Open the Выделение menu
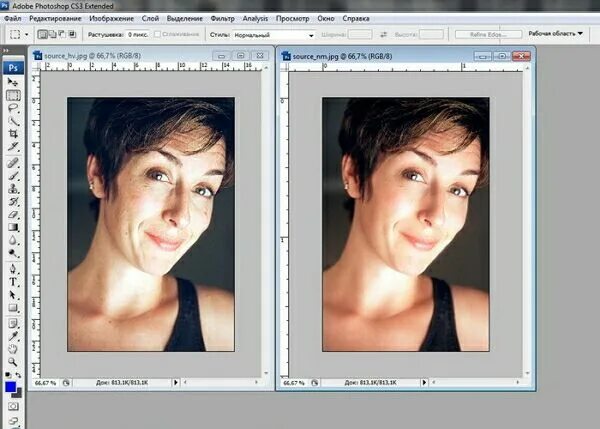This screenshot has height=429, width=600. pyautogui.click(x=184, y=18)
